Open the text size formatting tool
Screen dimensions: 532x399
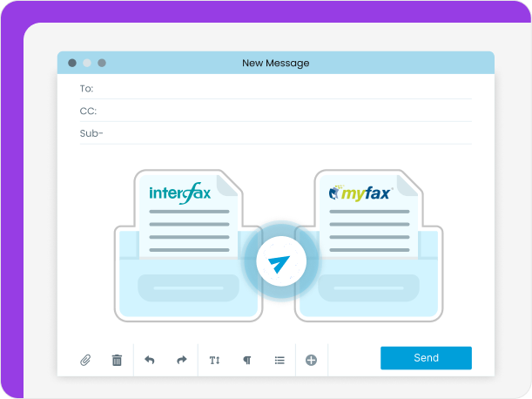(x=214, y=360)
